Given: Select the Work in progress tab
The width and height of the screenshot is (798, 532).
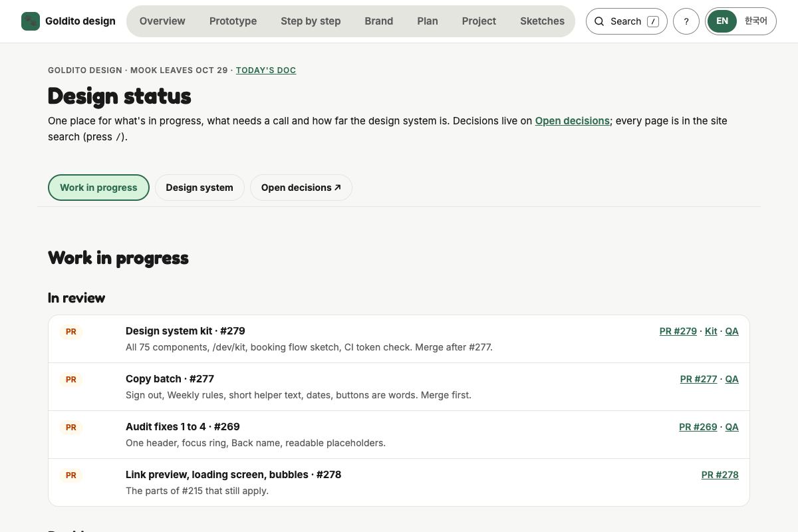Looking at the screenshot, I should (x=98, y=188).
